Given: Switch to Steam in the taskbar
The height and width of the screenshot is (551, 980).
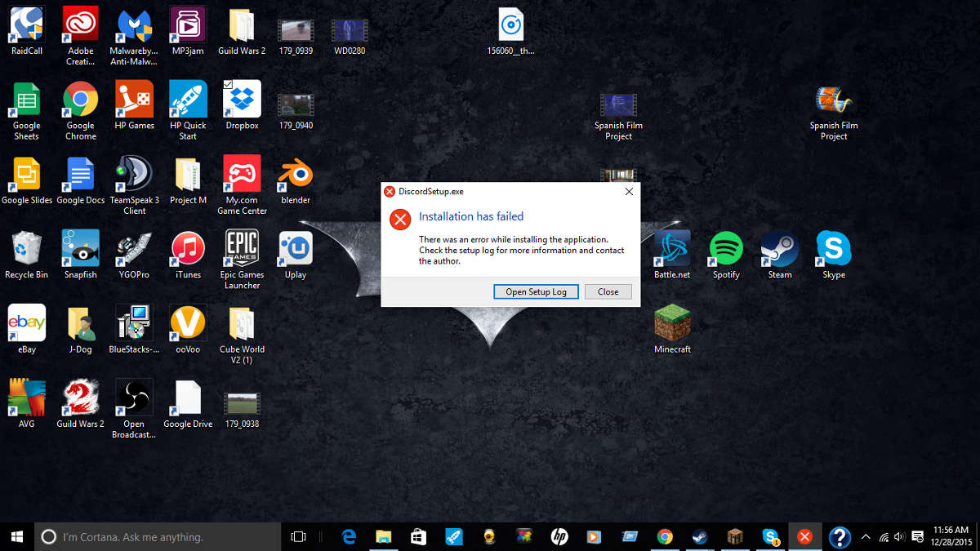Looking at the screenshot, I should click(700, 536).
